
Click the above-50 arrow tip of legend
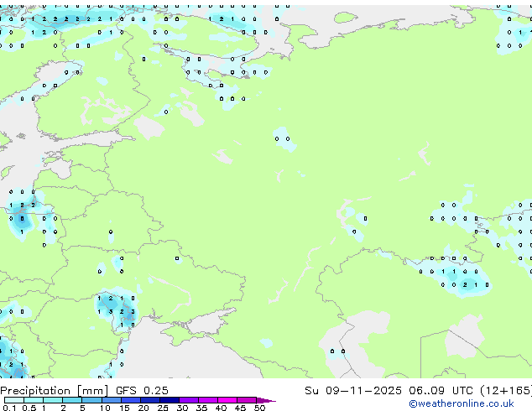266,400
